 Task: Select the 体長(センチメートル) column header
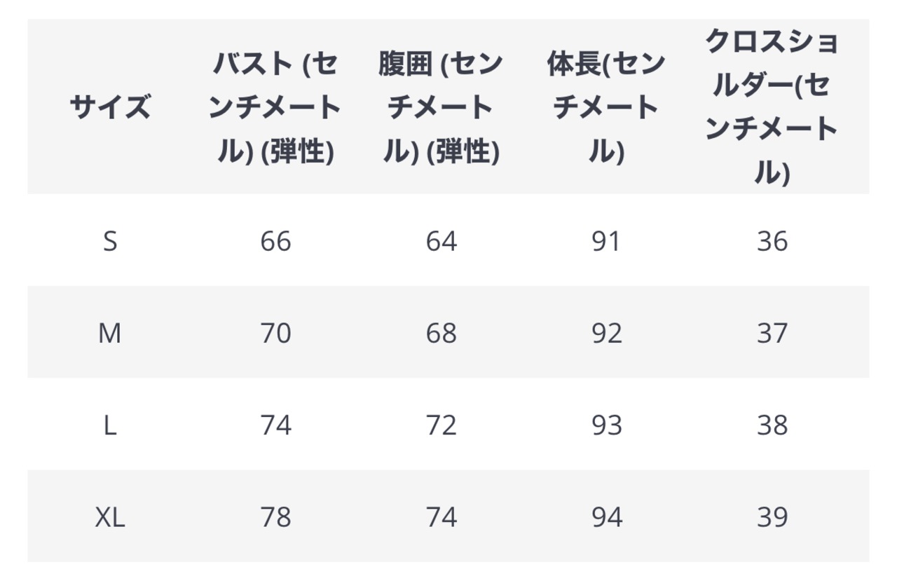tap(606, 108)
